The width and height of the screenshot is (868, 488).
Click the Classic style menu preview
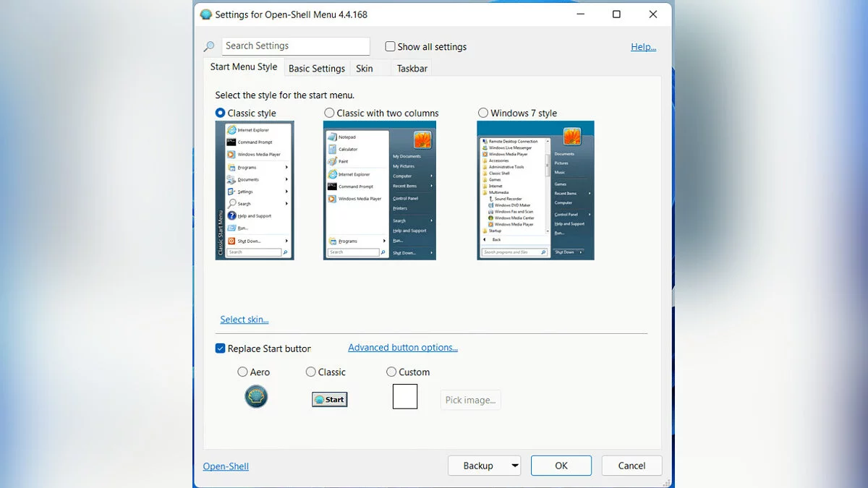point(255,190)
